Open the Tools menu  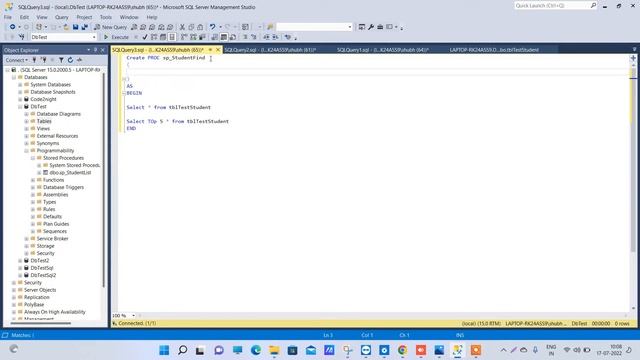pyautogui.click(x=106, y=17)
